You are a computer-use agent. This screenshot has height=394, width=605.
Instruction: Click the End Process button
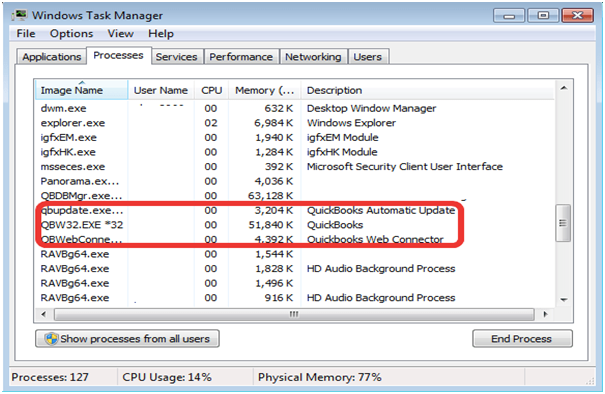(x=522, y=339)
